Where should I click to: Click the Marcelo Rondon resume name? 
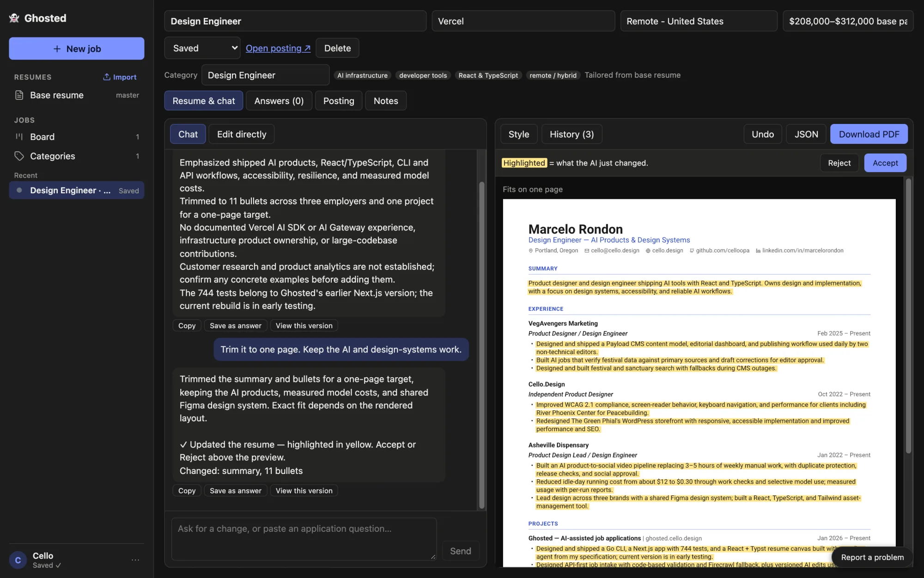(x=576, y=229)
